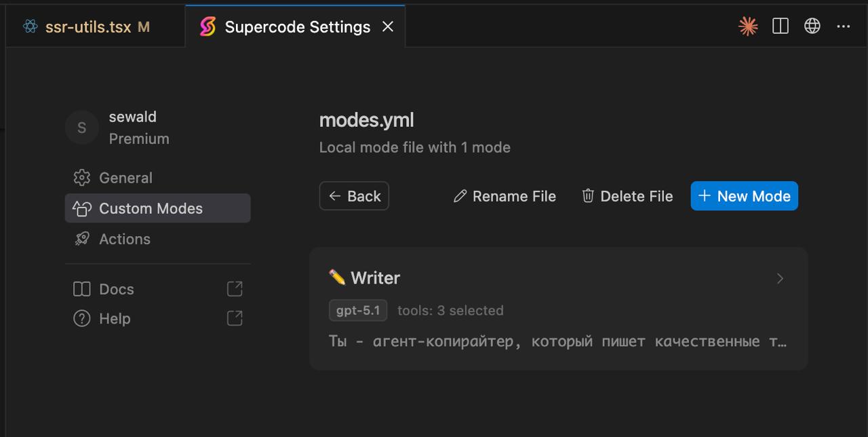The width and height of the screenshot is (868, 437).
Task: Open General settings in the sidebar
Action: (125, 178)
